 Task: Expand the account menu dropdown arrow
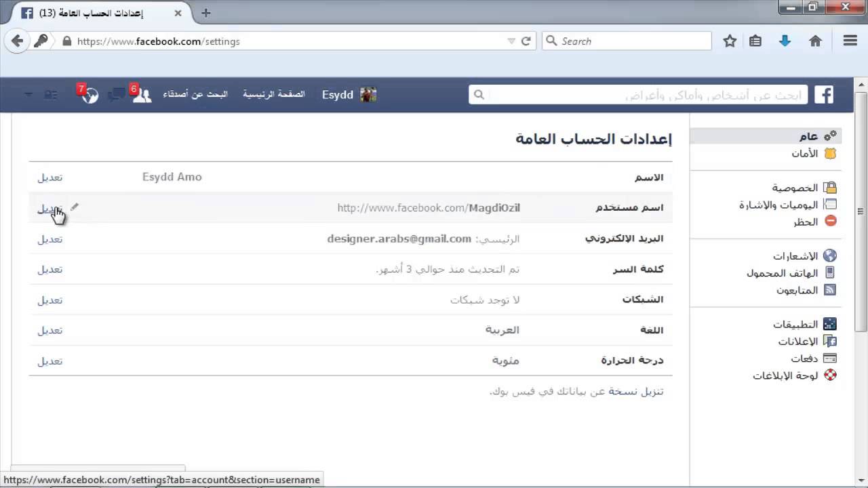(x=28, y=95)
